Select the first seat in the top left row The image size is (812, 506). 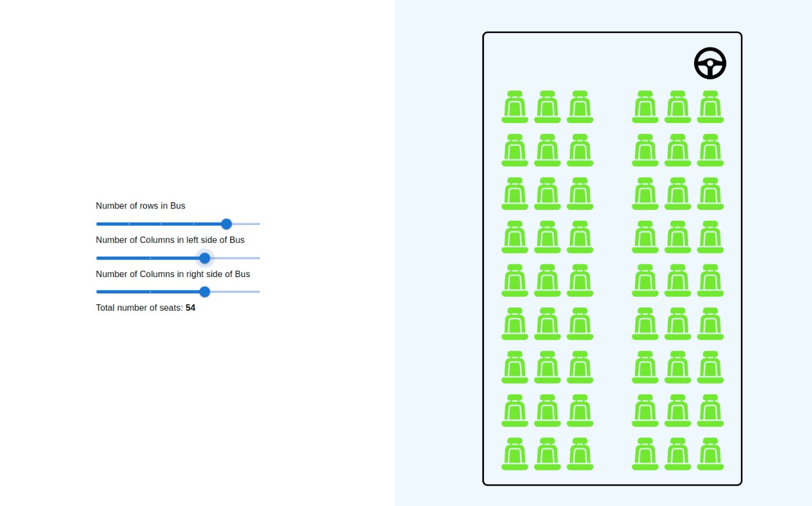point(514,107)
